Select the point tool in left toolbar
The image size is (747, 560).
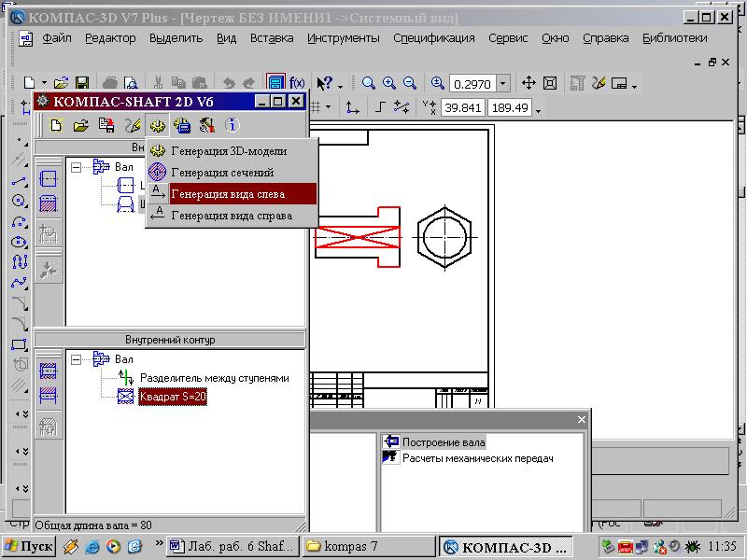19,141
